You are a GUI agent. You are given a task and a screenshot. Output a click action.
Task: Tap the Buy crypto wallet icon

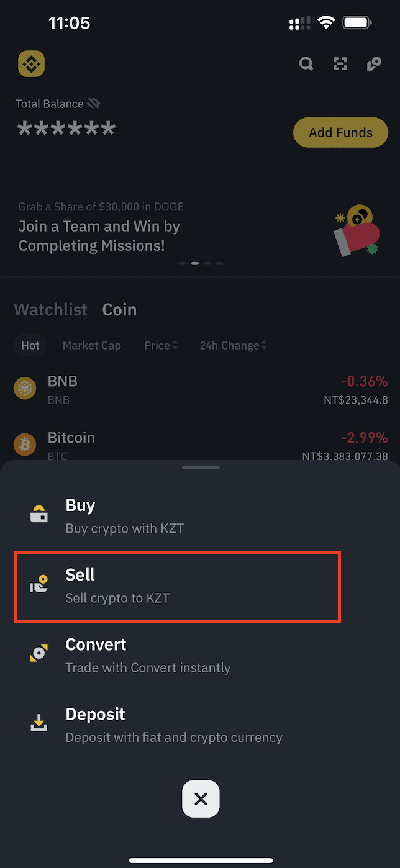coord(39,514)
